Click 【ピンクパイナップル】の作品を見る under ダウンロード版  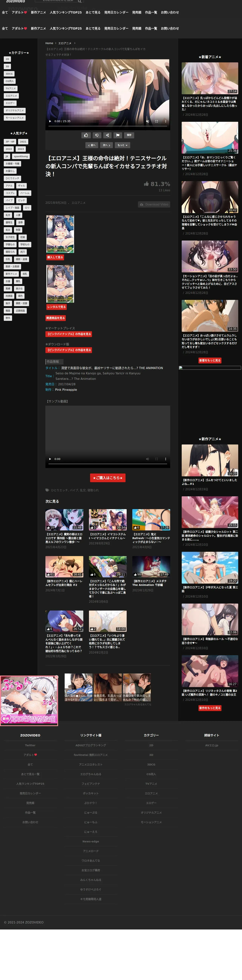tap(69, 350)
